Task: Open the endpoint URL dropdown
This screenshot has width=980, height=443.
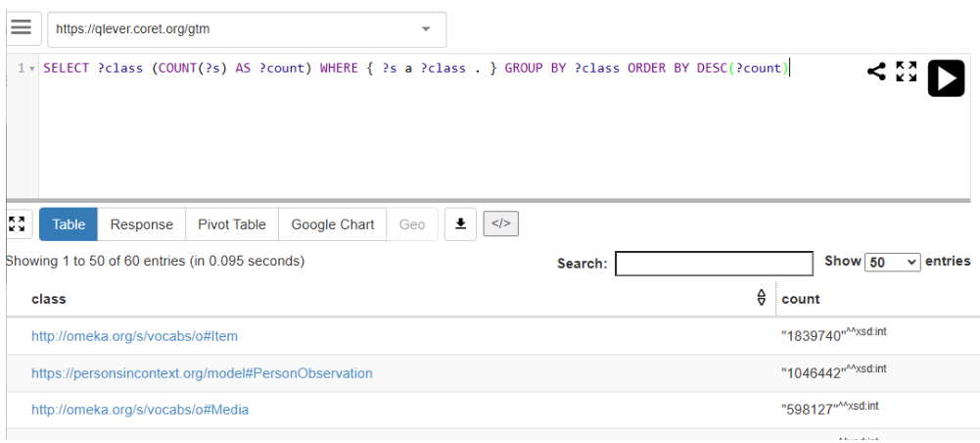Action: [x=426, y=29]
